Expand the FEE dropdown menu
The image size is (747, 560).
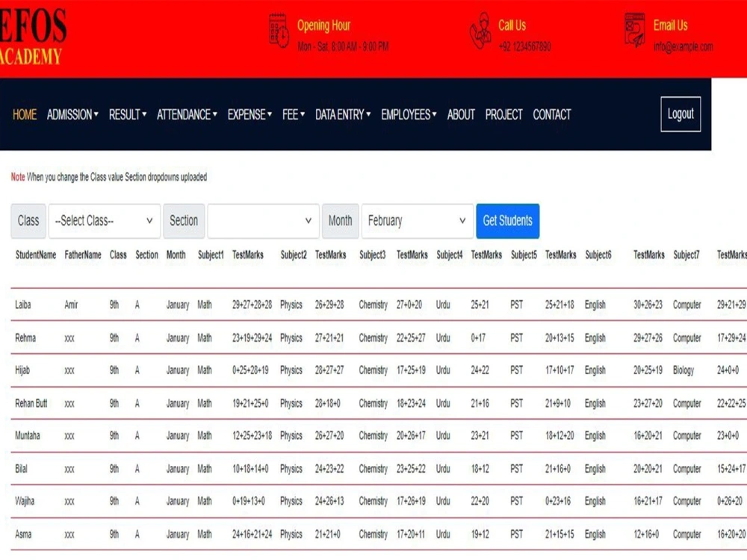[294, 115]
